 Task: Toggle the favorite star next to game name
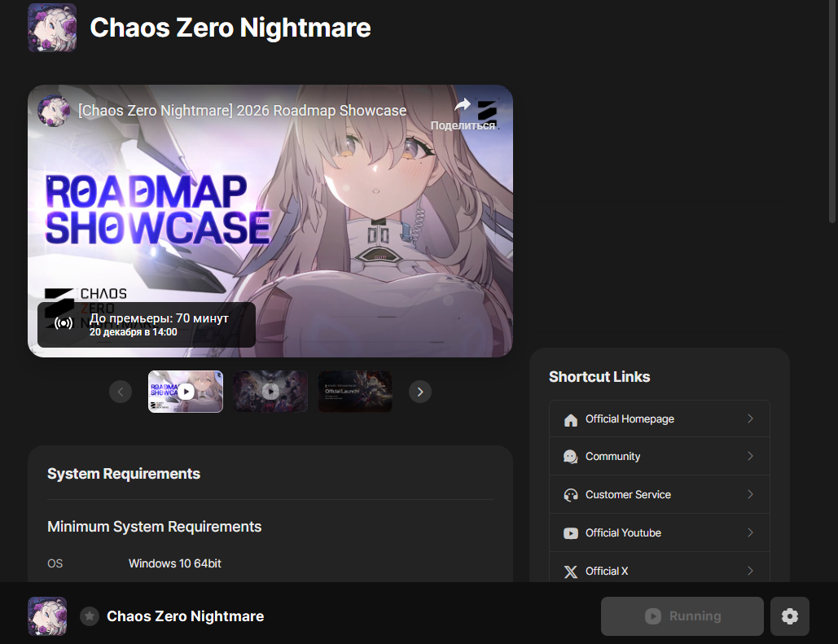click(x=90, y=616)
